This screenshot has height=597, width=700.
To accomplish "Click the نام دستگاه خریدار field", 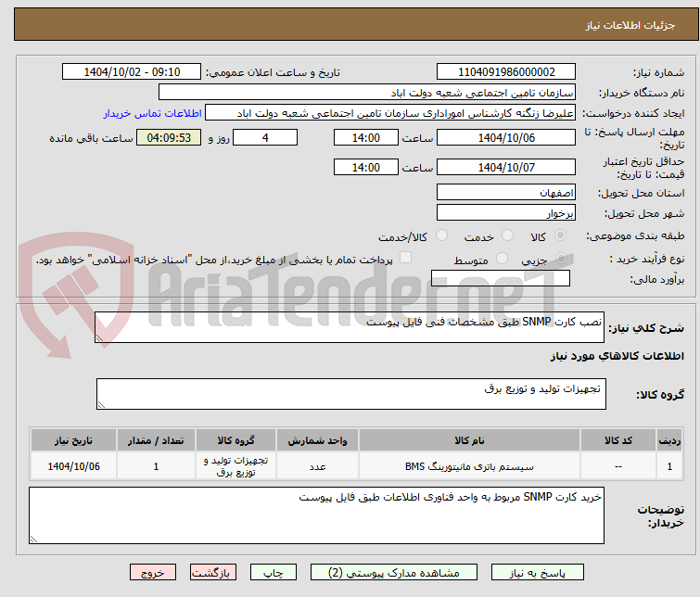I will click(x=366, y=93).
